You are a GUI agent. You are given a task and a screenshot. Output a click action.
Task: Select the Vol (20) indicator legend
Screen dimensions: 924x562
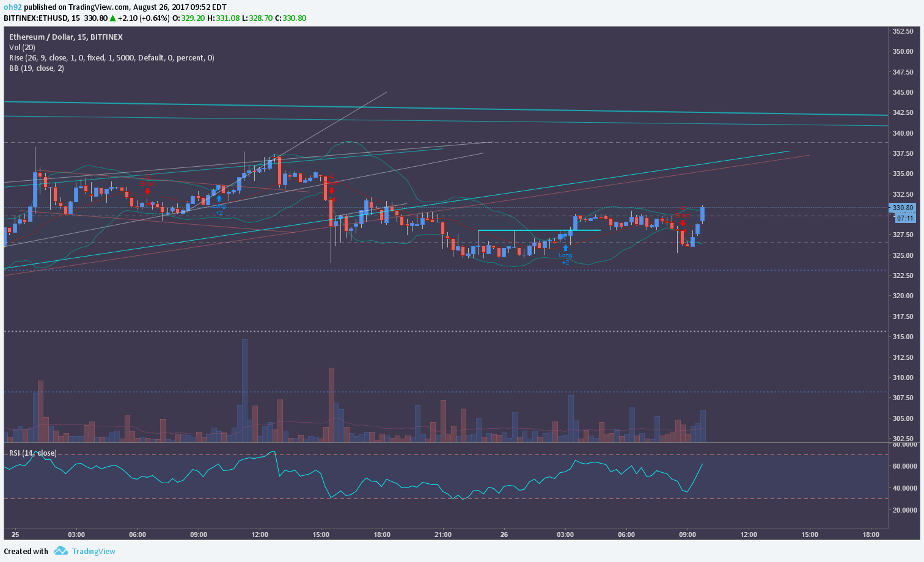tap(22, 48)
